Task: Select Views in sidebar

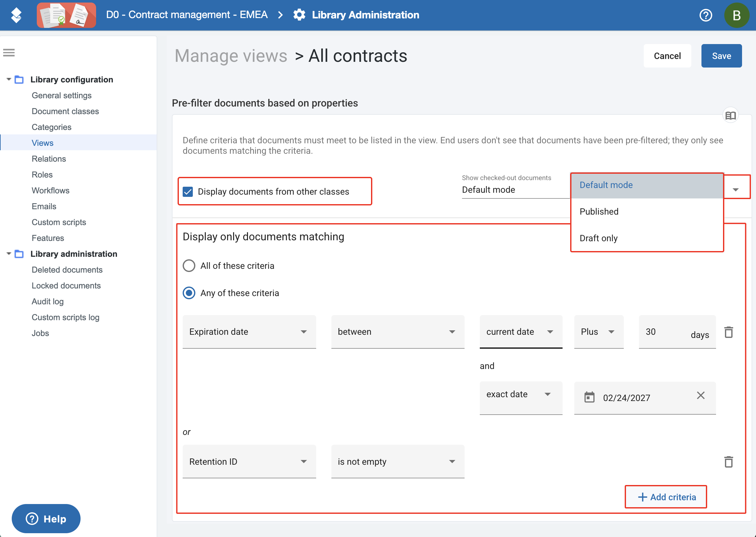Action: pyautogui.click(x=43, y=143)
